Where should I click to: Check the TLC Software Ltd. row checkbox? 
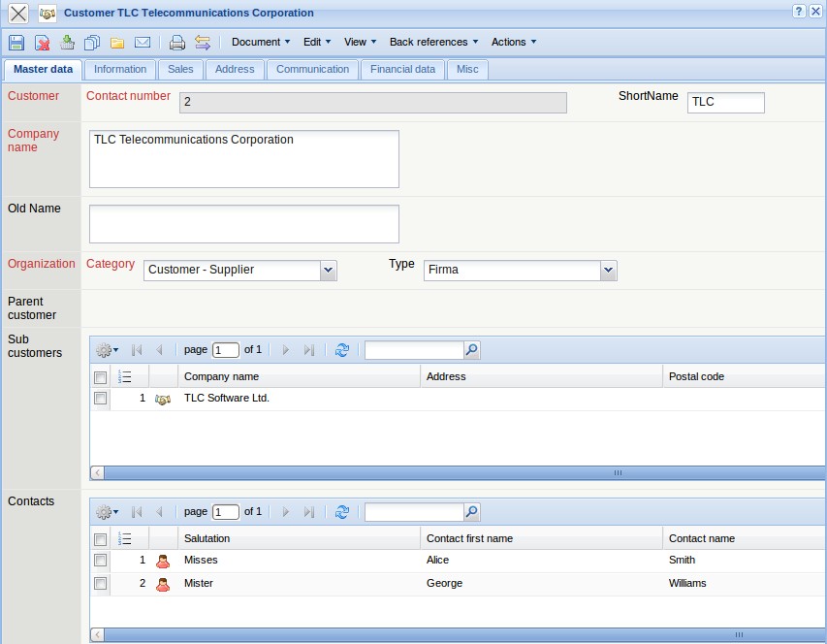tap(100, 399)
